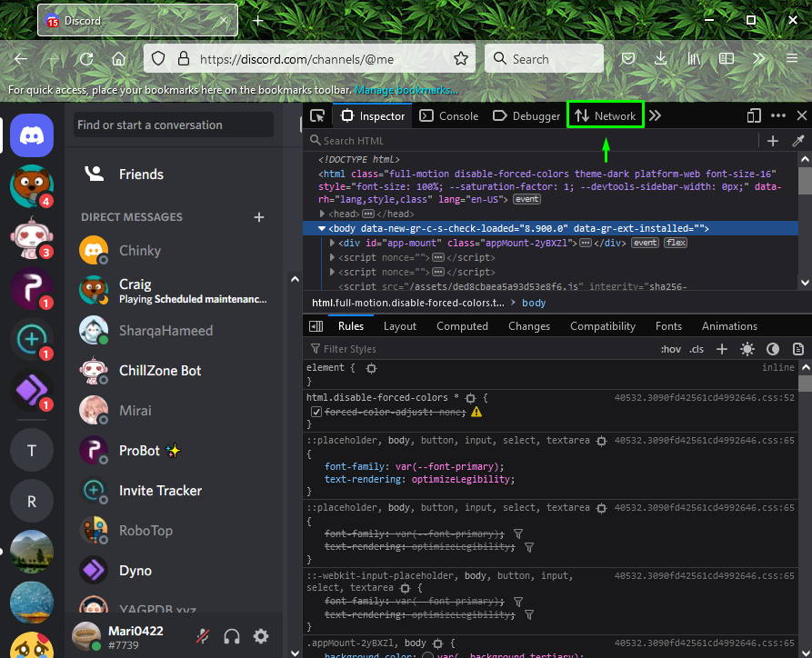The height and width of the screenshot is (658, 812).
Task: Open the Discord home button
Action: click(x=32, y=135)
